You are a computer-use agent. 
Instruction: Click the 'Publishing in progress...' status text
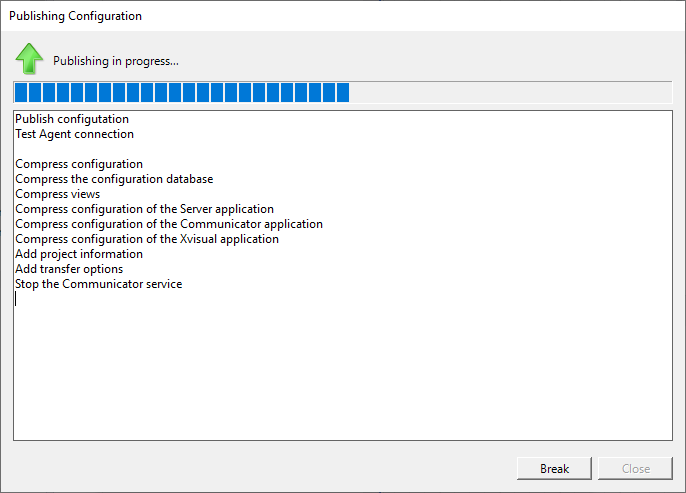point(116,61)
